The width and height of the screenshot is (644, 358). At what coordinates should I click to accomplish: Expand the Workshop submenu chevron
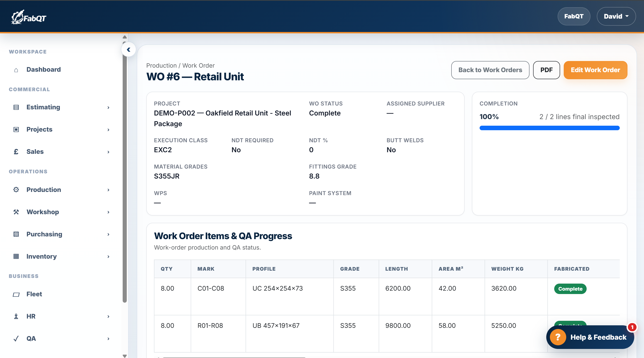tap(108, 212)
